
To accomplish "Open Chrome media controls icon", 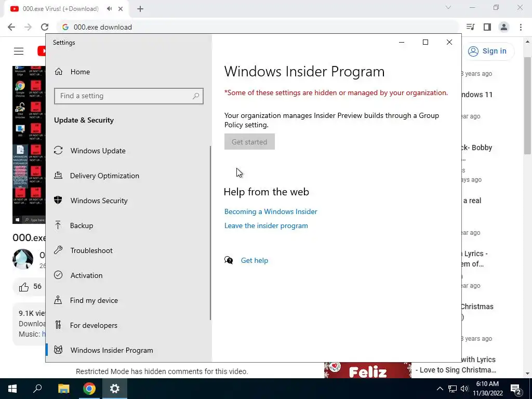I will tap(470, 27).
